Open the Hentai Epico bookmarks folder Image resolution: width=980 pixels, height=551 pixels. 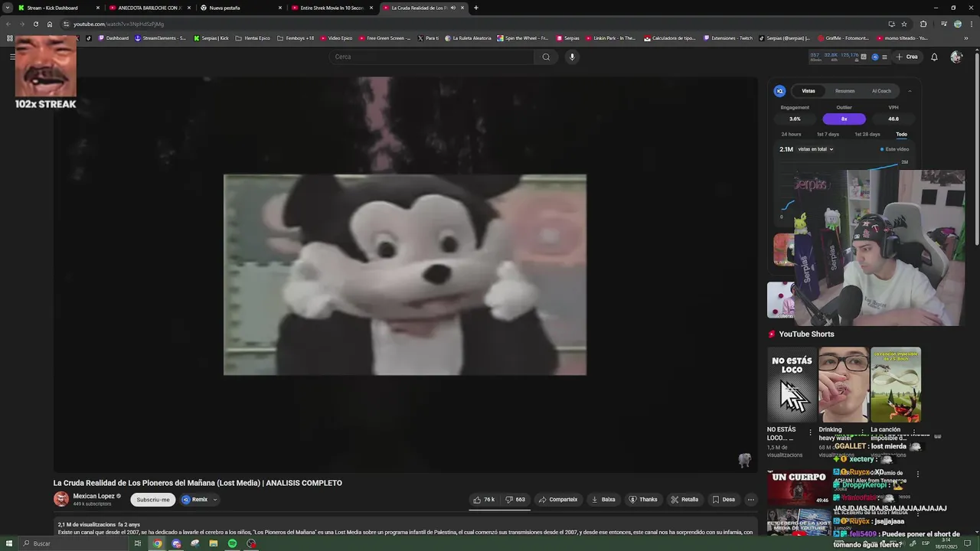[x=253, y=38]
